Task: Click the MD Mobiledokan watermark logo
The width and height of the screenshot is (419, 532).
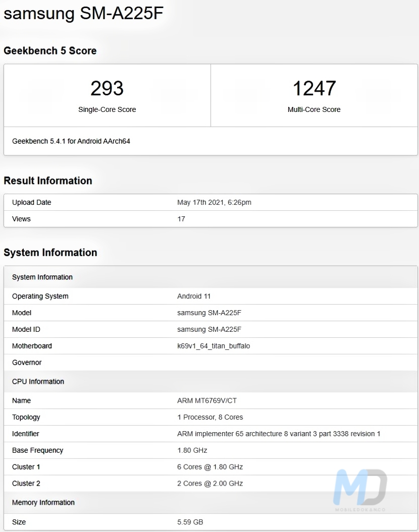Action: [360, 488]
